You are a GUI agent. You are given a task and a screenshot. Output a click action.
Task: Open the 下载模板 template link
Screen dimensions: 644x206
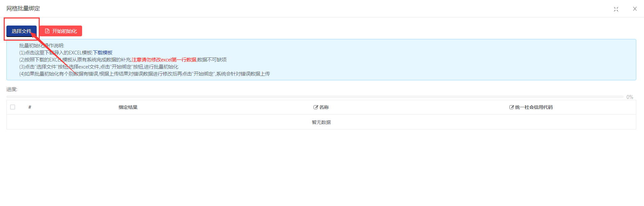pyautogui.click(x=103, y=53)
